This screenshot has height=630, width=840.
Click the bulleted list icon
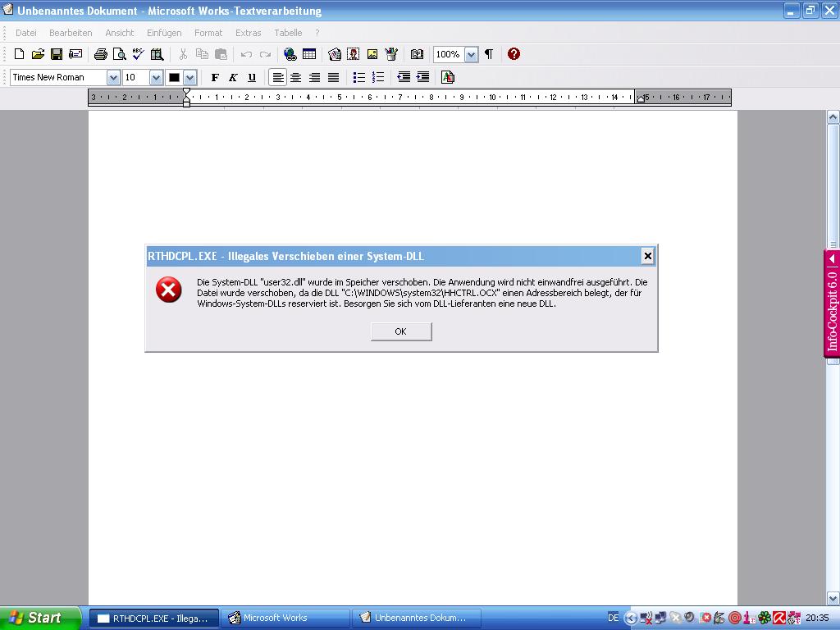point(358,77)
